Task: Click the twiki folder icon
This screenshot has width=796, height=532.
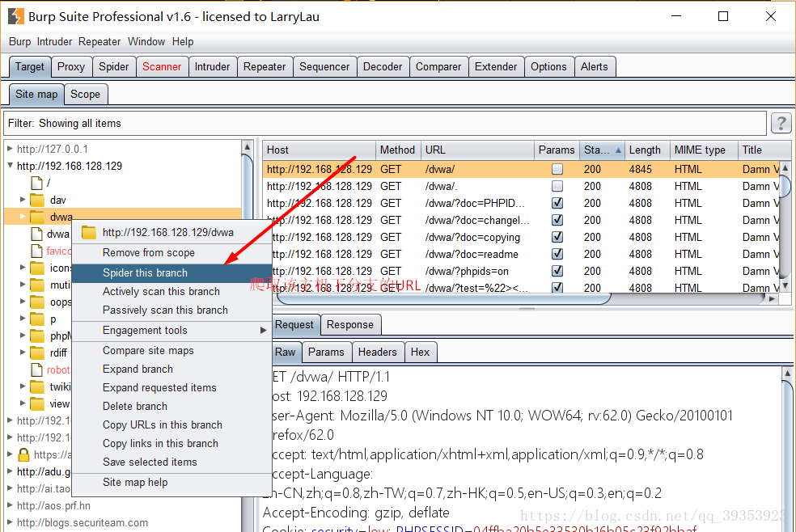Action: [37, 387]
